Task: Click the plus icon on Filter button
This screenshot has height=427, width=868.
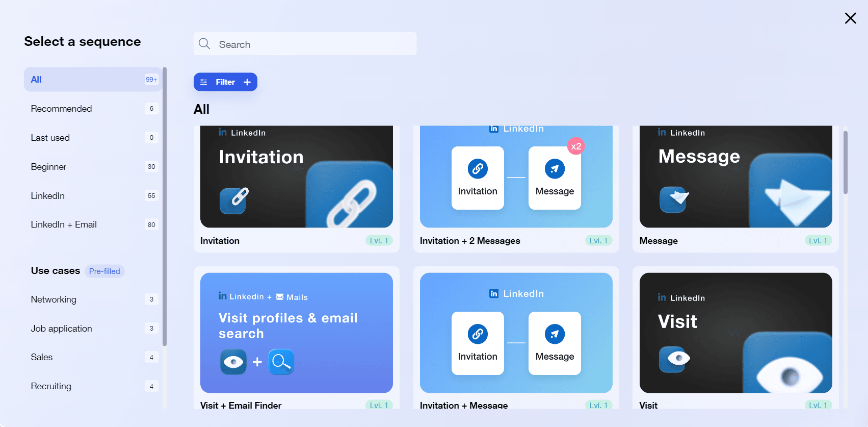Action: point(247,82)
